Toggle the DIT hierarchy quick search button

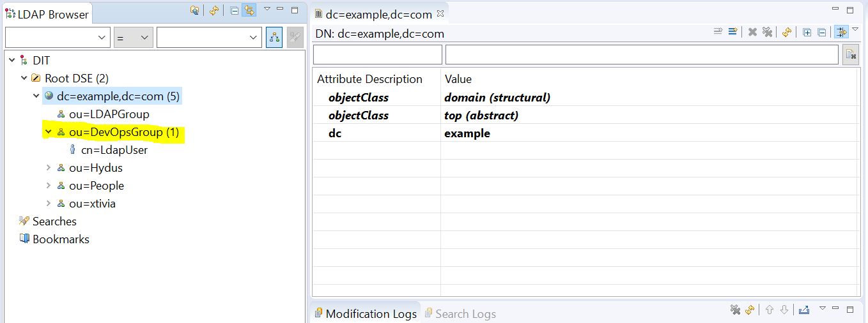pyautogui.click(x=274, y=38)
